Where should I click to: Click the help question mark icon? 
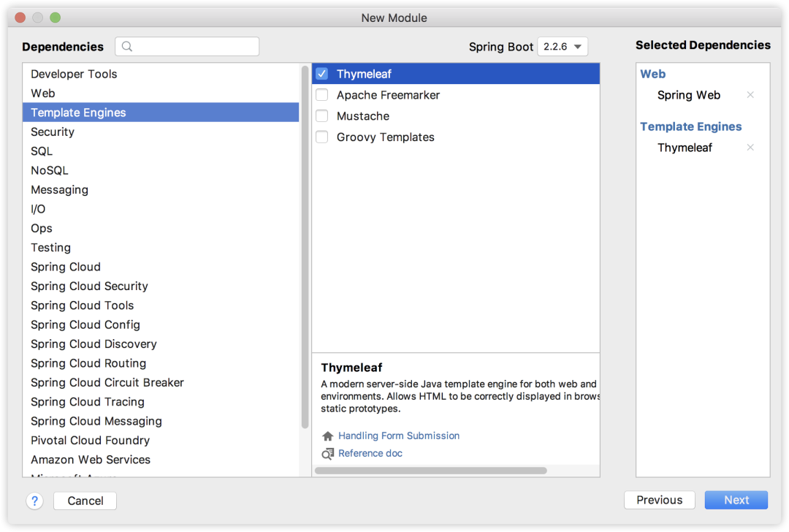point(35,501)
